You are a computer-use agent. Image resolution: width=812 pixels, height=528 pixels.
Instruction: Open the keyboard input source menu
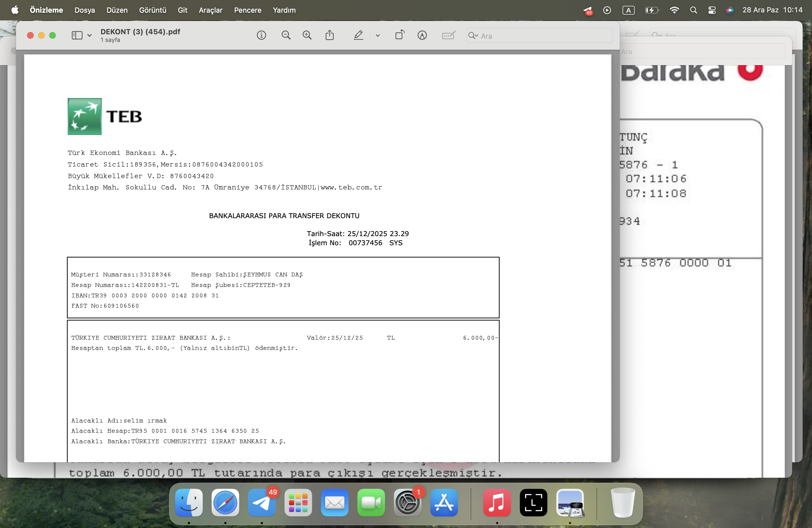[628, 10]
